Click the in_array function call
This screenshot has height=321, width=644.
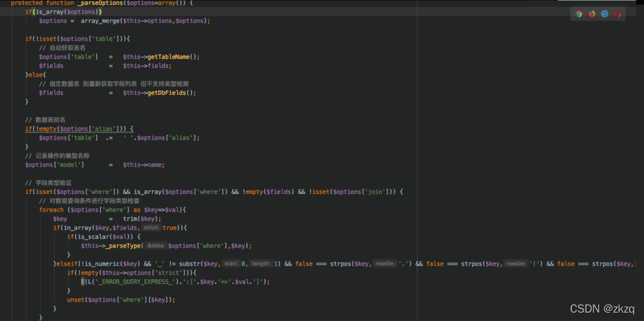pos(78,228)
